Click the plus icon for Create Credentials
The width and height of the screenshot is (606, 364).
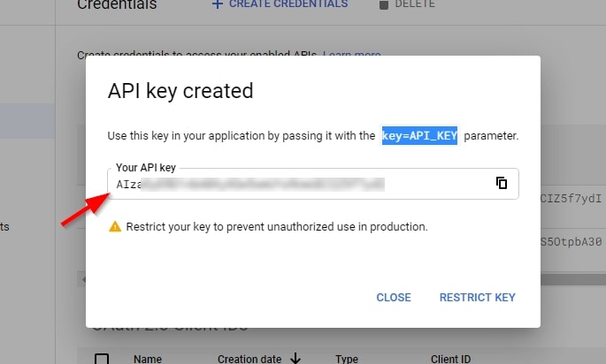(x=217, y=4)
